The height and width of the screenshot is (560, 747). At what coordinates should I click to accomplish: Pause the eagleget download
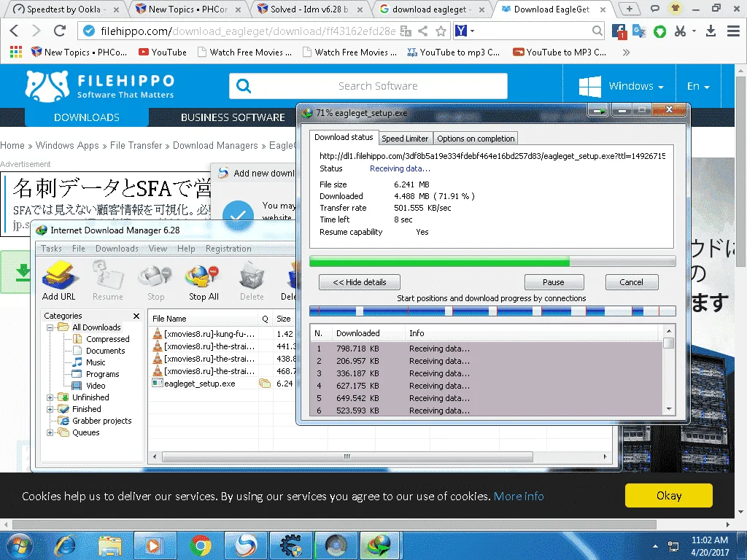point(554,282)
